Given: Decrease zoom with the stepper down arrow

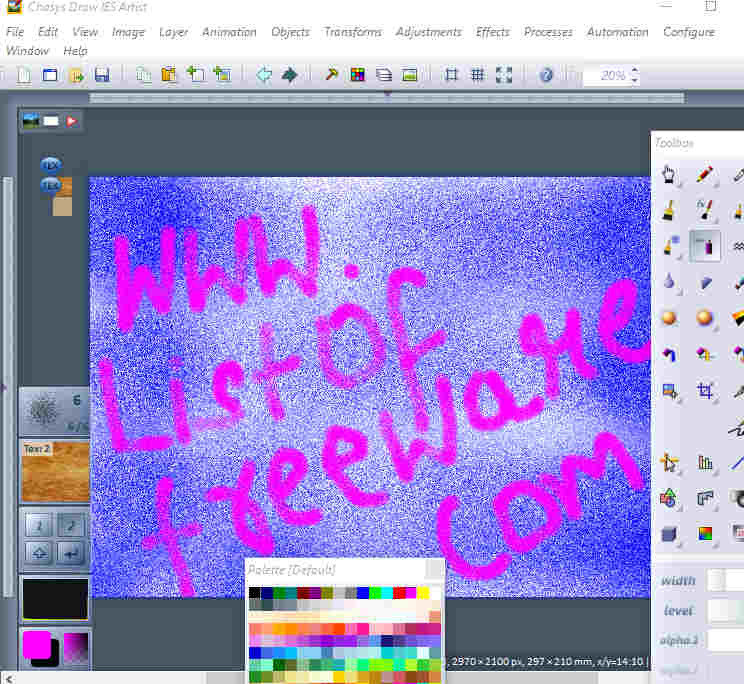Looking at the screenshot, I should click(635, 81).
